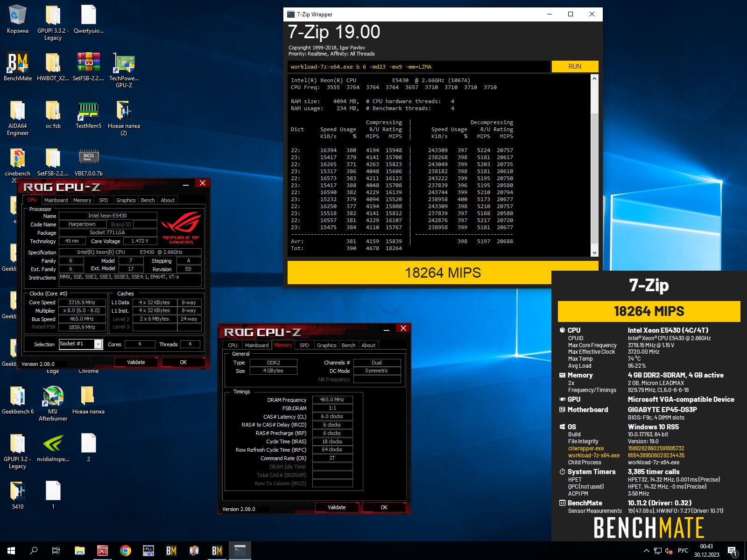Click RUN button in 7-Zip Wrapper

(575, 66)
